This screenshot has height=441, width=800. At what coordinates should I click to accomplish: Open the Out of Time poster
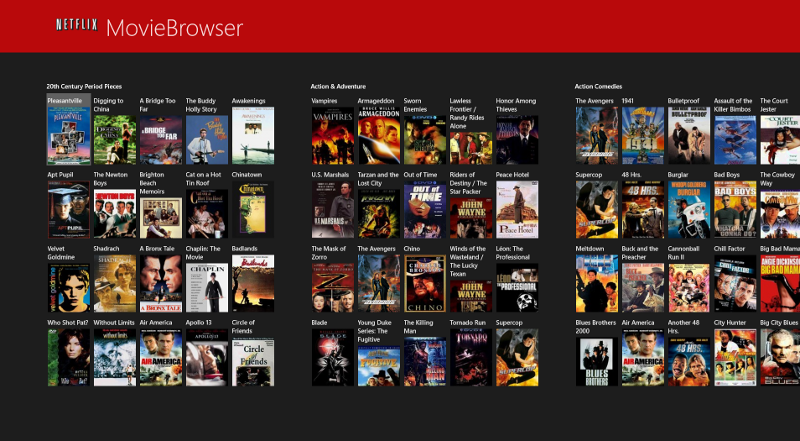pyautogui.click(x=424, y=209)
